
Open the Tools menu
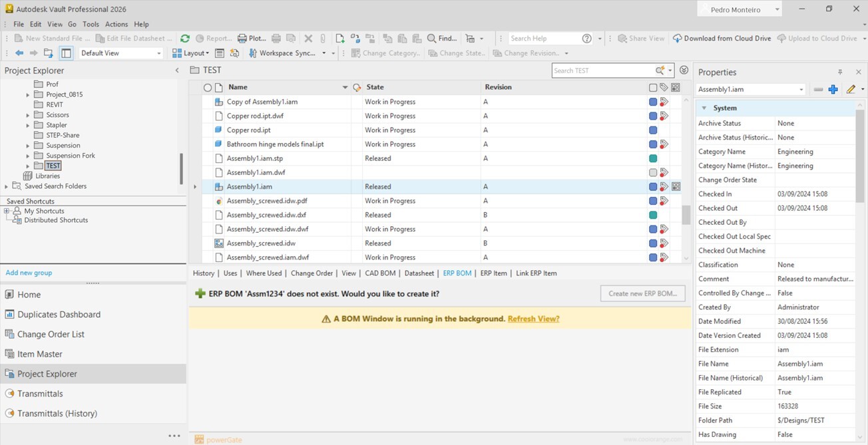(x=91, y=24)
